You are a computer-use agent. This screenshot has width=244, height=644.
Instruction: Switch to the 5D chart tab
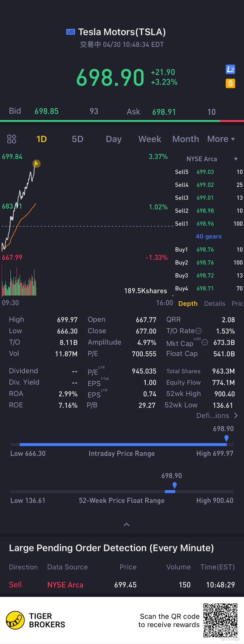tap(78, 139)
